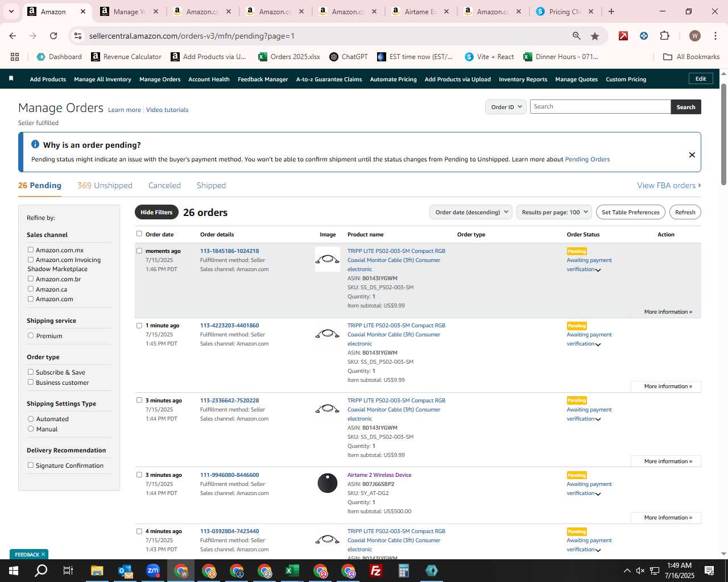Click the Airtame device product image
728x582 pixels.
coord(328,483)
